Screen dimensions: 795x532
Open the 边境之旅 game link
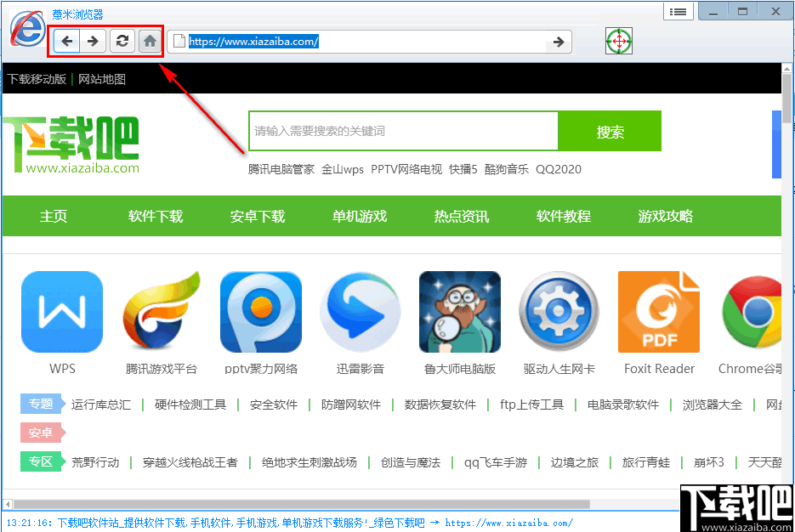pyautogui.click(x=575, y=462)
